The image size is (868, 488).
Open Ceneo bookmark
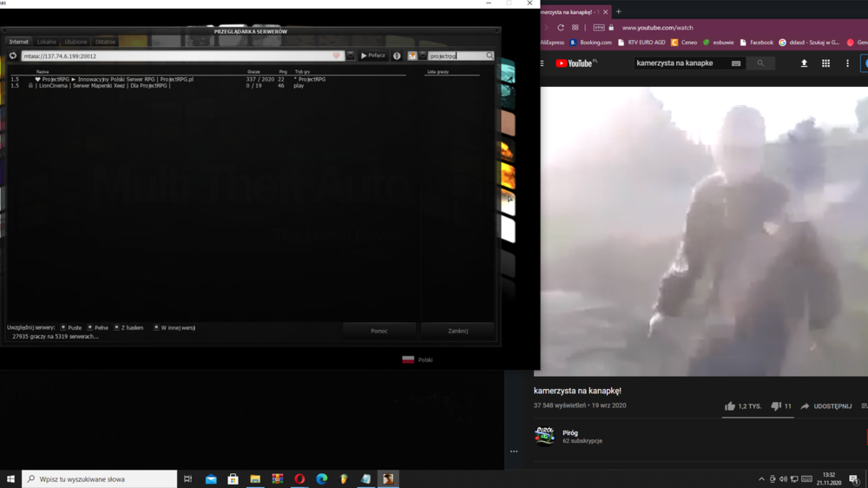click(684, 43)
